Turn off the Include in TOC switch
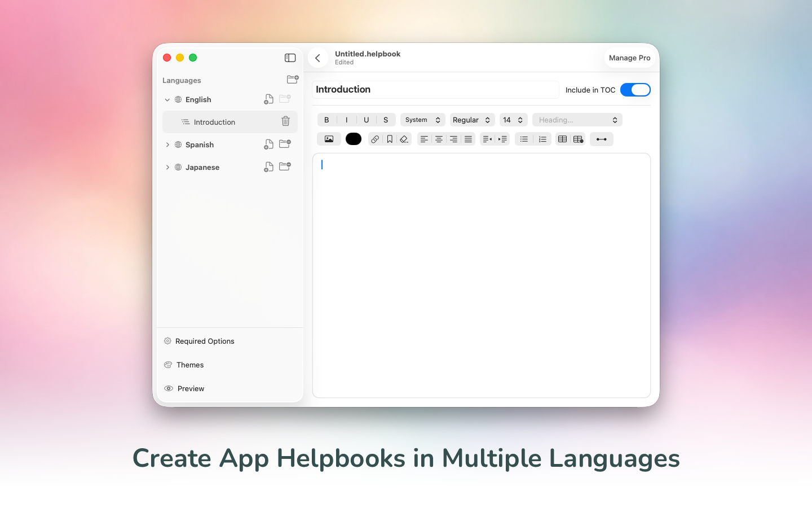This screenshot has width=812, height=508. [x=635, y=90]
